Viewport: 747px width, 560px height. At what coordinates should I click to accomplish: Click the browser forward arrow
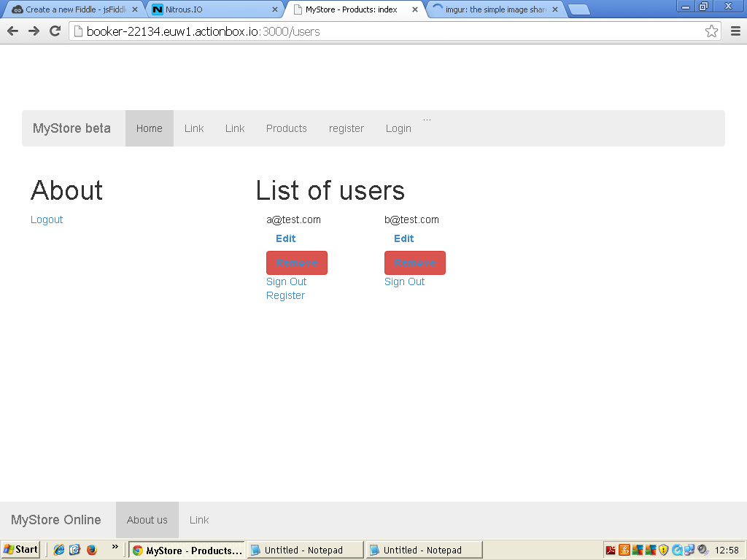pos(34,31)
